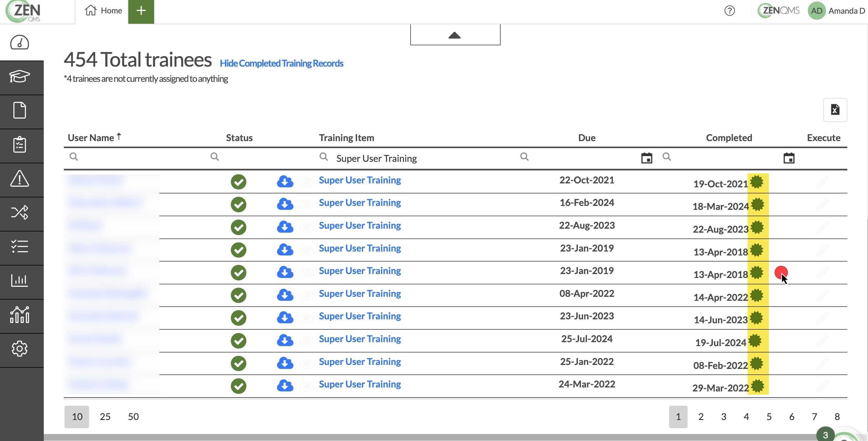Image resolution: width=868 pixels, height=441 pixels.
Task: Sort by the Due column header
Action: click(587, 138)
